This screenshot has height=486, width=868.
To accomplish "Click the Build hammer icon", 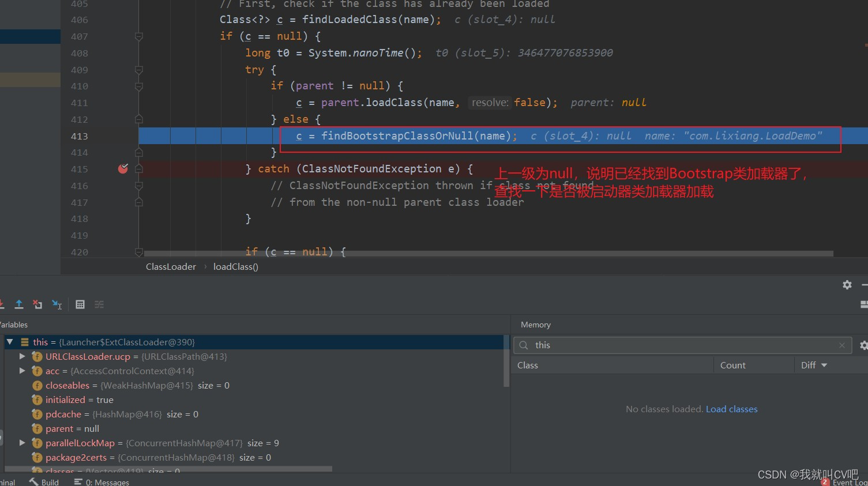I will (x=33, y=482).
